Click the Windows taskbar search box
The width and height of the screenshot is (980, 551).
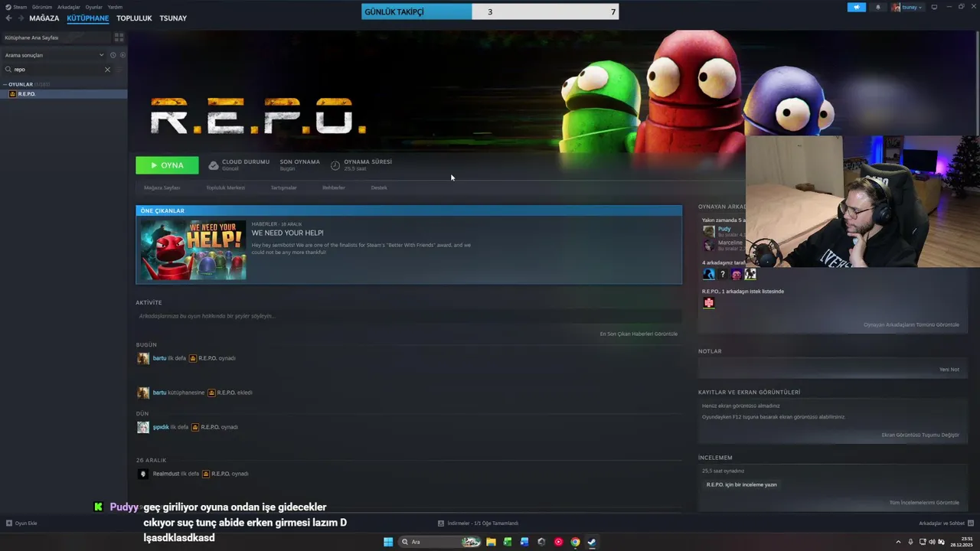(439, 542)
